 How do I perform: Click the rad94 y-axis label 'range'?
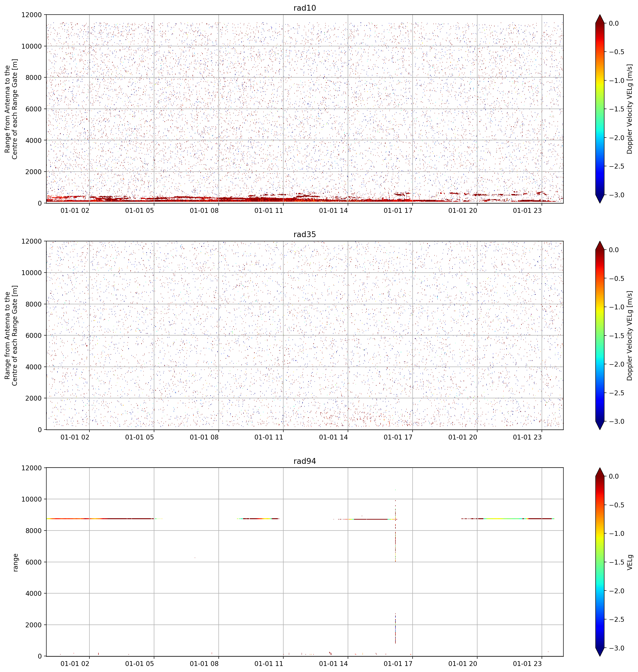15,562
